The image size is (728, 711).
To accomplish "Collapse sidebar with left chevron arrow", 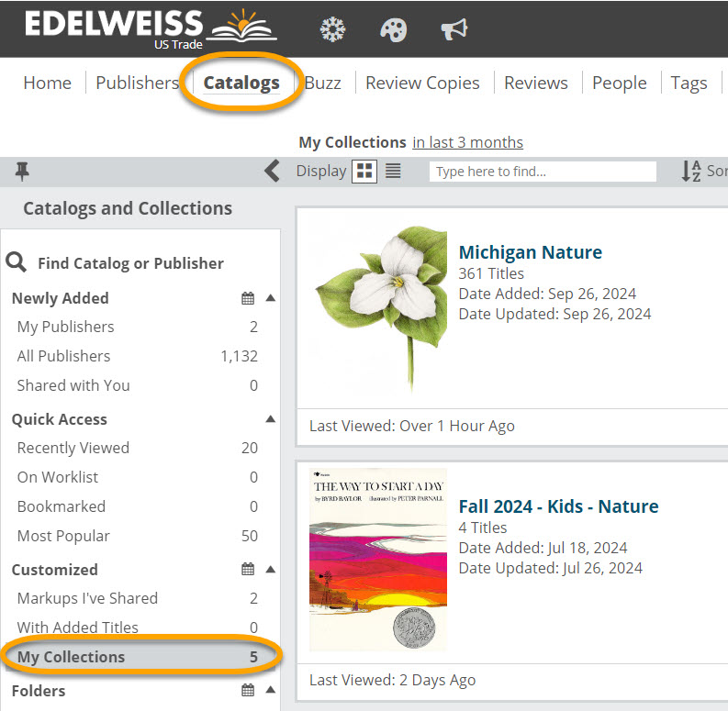I will [272, 171].
